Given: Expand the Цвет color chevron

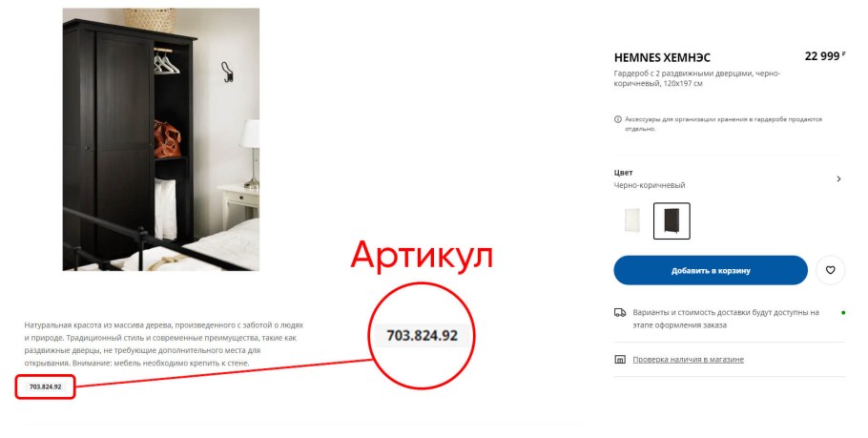Looking at the screenshot, I should (x=838, y=178).
